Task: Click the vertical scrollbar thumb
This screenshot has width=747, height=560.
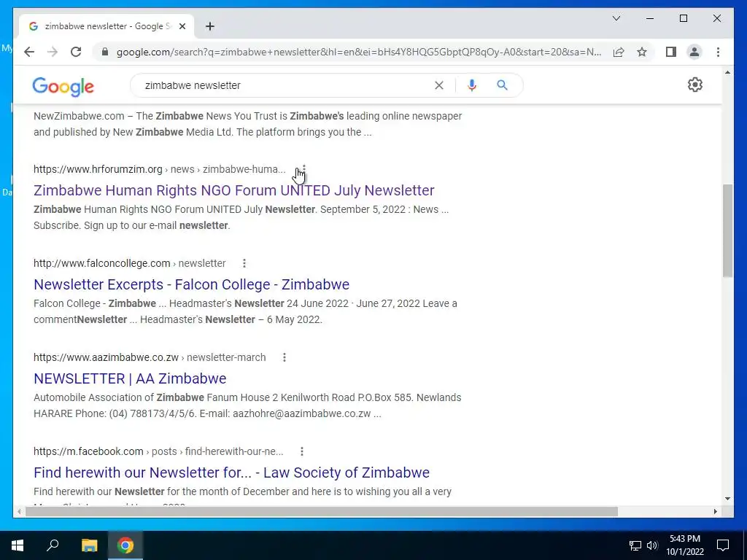Action: click(x=727, y=231)
